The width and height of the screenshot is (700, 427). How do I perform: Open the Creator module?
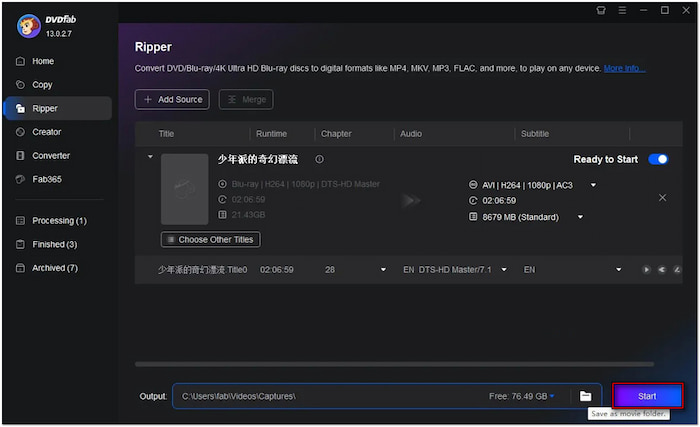pyautogui.click(x=46, y=132)
